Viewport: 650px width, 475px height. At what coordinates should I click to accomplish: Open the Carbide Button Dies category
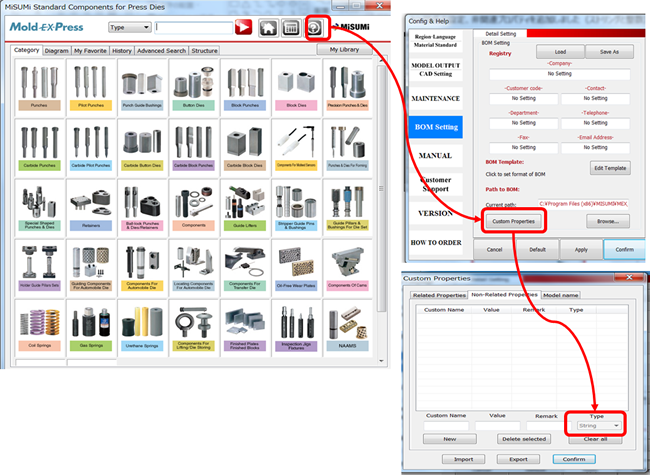pyautogui.click(x=142, y=148)
